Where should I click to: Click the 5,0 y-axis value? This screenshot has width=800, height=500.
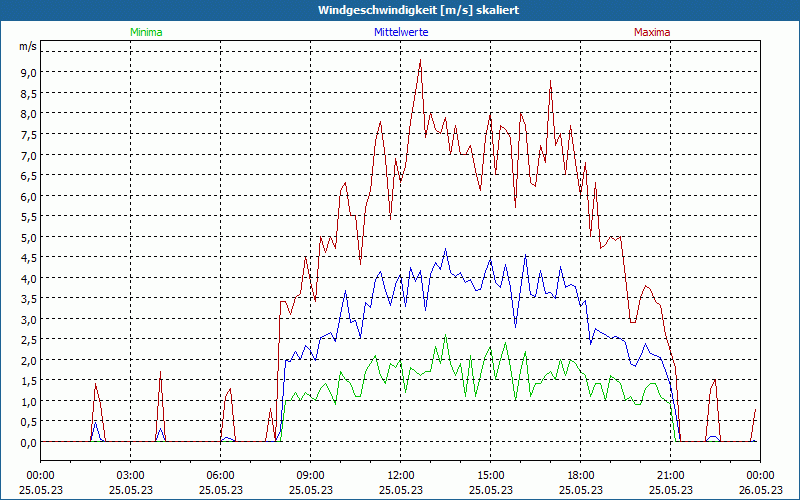29,237
